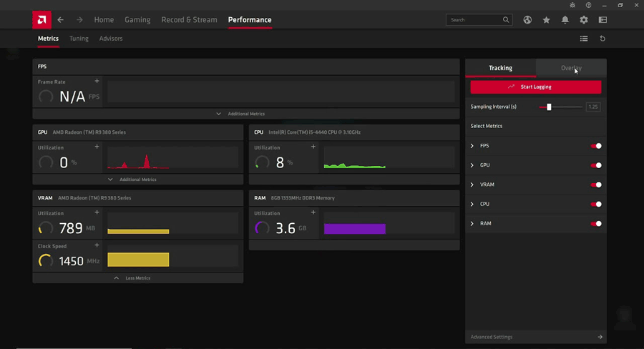The image size is (644, 349).
Task: Switch to list view icon
Action: coord(584,39)
